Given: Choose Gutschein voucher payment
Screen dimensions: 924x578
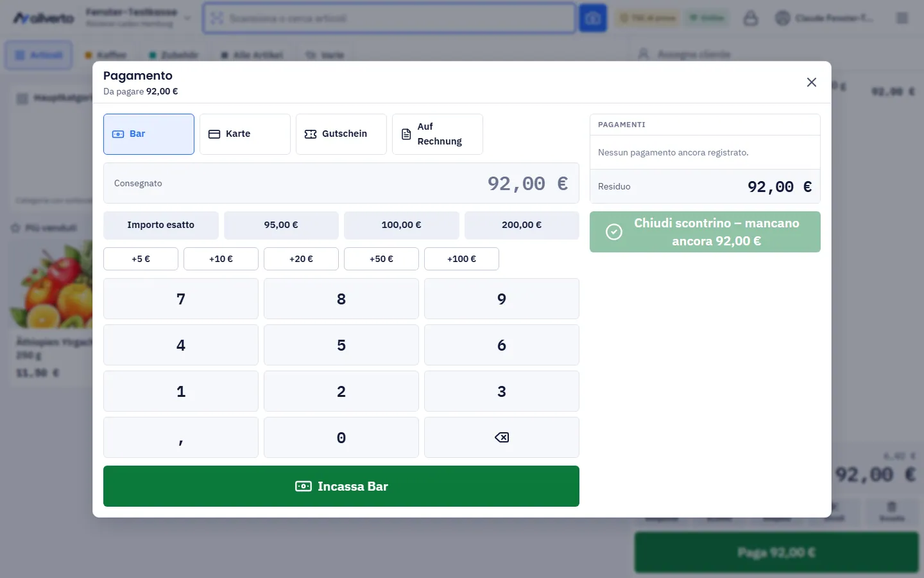Looking at the screenshot, I should [341, 134].
